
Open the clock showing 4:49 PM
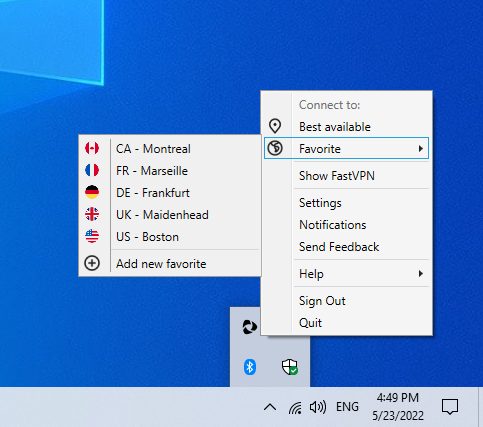pyautogui.click(x=398, y=407)
